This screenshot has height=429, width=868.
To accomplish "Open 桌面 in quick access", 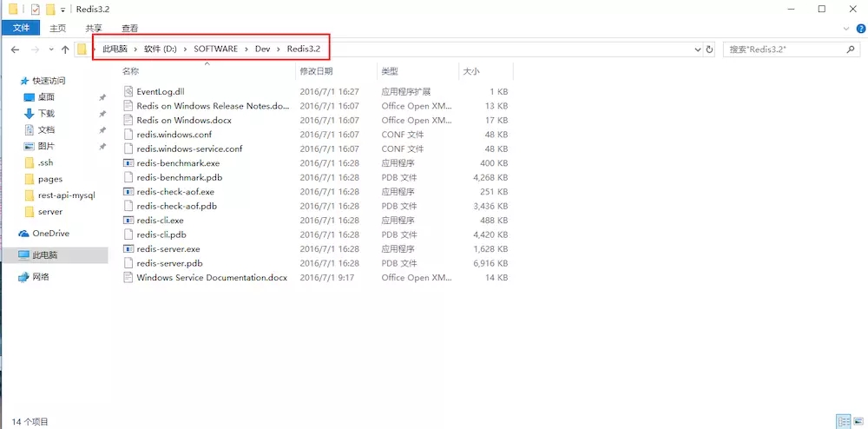I will 46,97.
